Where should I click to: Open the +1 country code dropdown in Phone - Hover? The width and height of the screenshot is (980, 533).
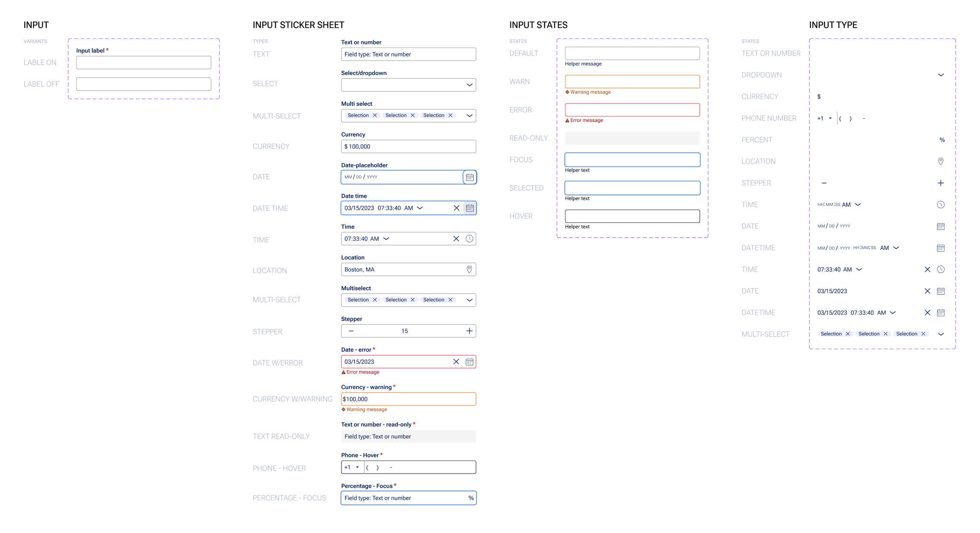pyautogui.click(x=357, y=467)
